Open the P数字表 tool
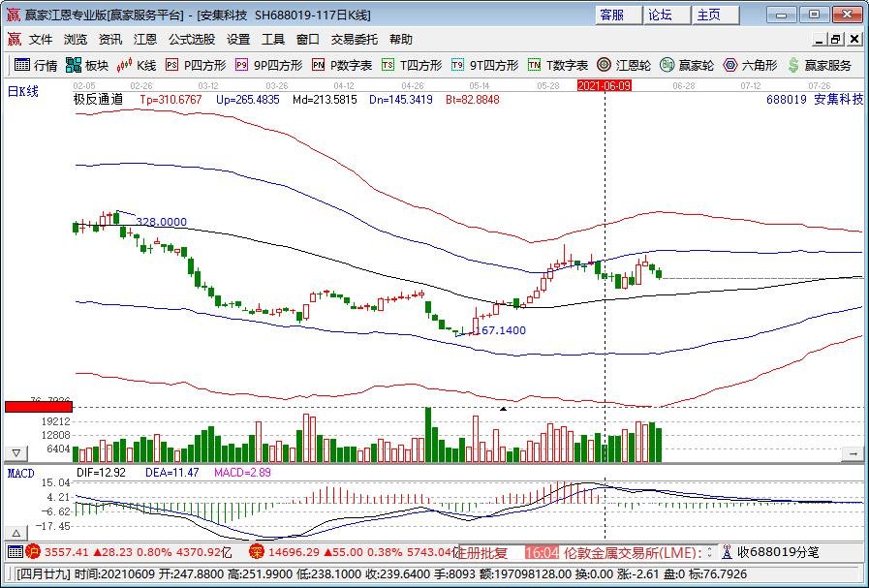The image size is (869, 588). 342,66
